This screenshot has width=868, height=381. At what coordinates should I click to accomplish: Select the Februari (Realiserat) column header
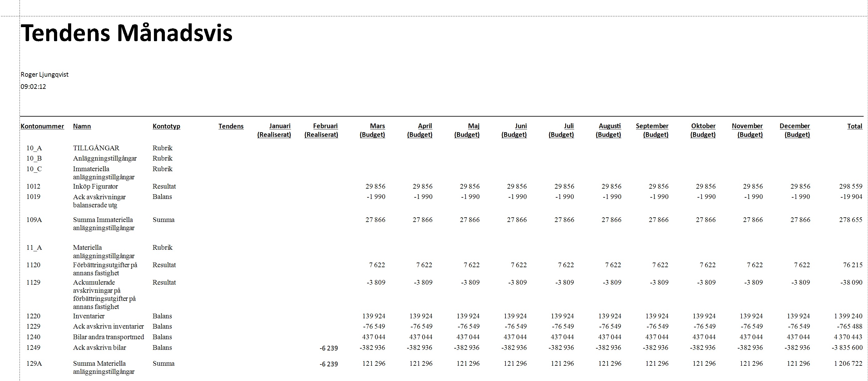click(x=321, y=130)
